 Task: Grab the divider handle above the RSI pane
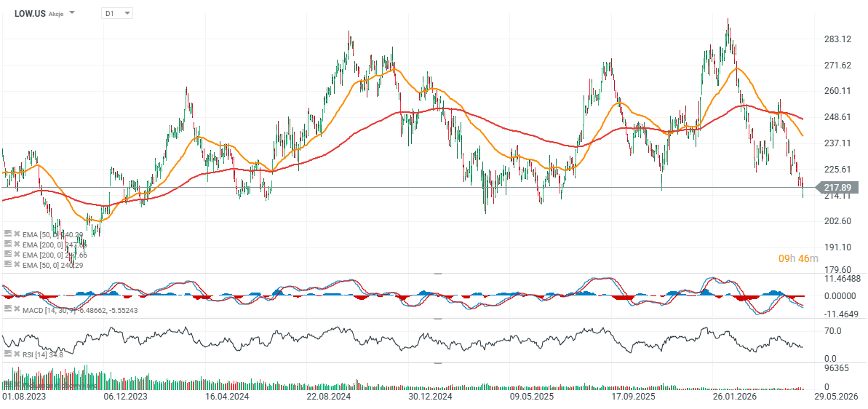point(437,319)
